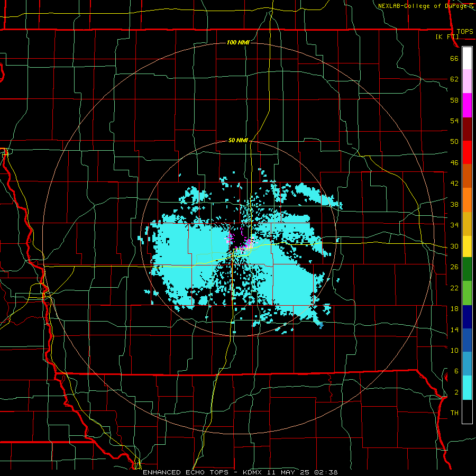Click the bright red legend swatch
Screen dimensions: 476x476
pos(467,152)
